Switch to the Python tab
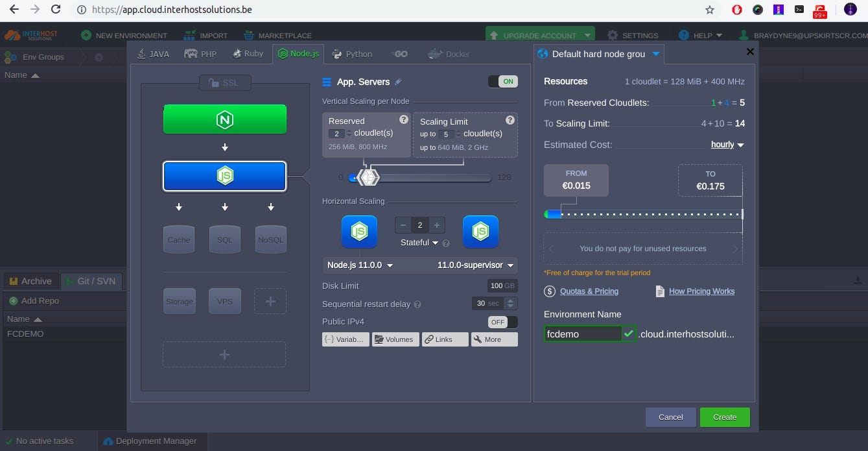The image size is (868, 451). 351,54
